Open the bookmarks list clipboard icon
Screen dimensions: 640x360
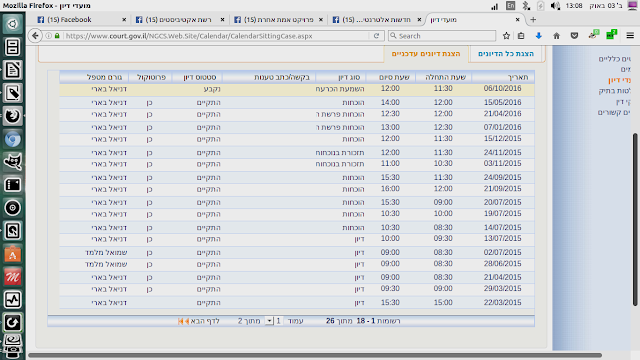tap(521, 36)
